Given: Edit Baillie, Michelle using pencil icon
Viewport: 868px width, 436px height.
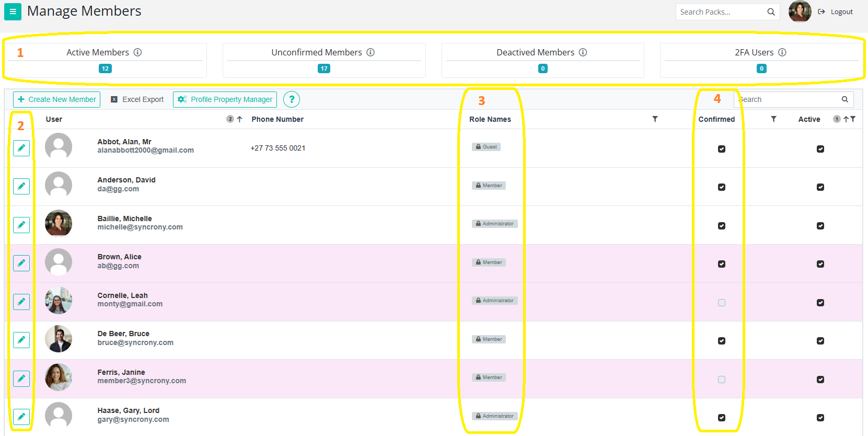Looking at the screenshot, I should coord(21,225).
